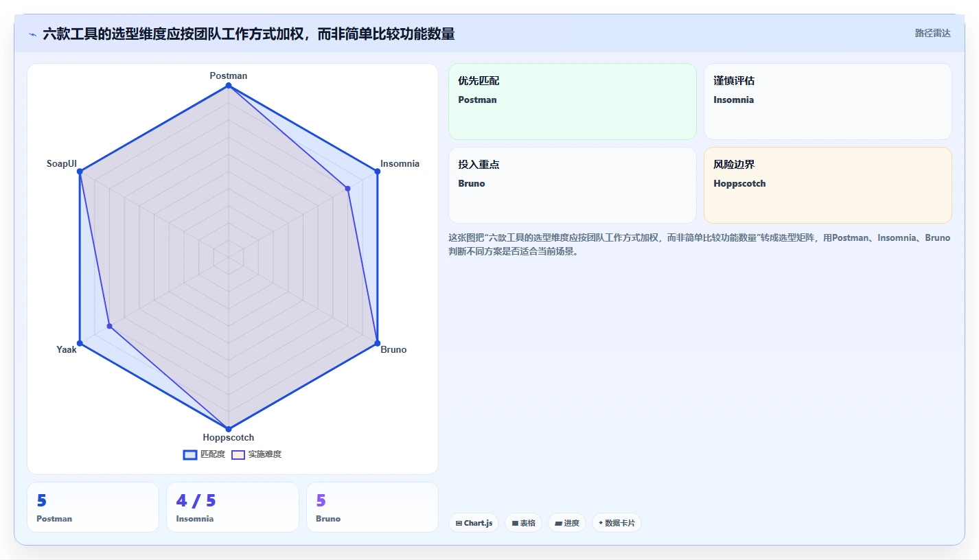The width and height of the screenshot is (979, 560).
Task: Click the SoapUI data point on radar
Action: point(80,172)
